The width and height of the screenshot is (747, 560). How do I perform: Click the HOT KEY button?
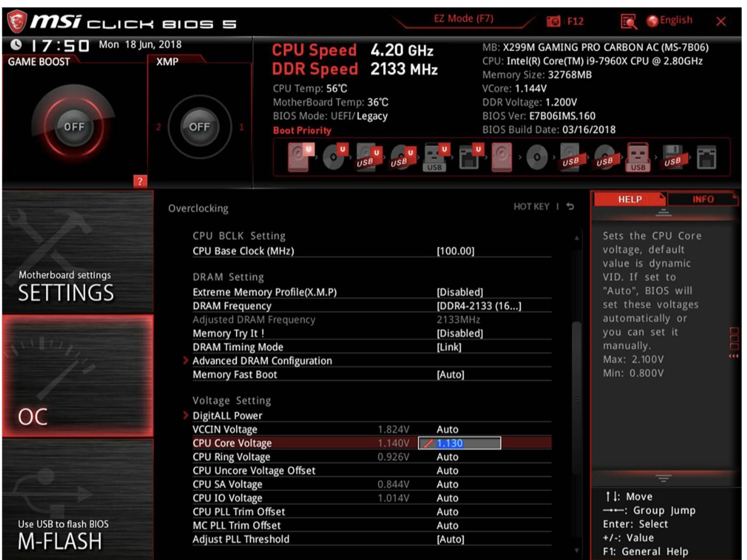click(531, 206)
